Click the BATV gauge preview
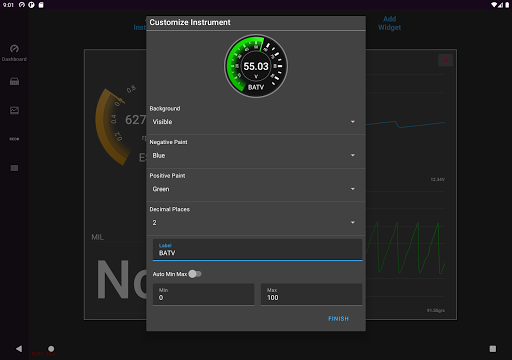This screenshot has width=512, height=360. pos(256,66)
